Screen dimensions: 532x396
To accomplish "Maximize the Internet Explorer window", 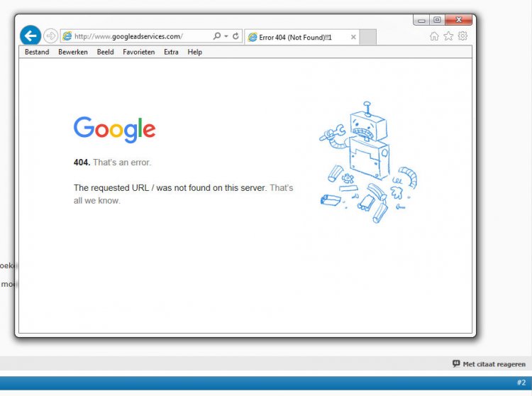I will (437, 20).
